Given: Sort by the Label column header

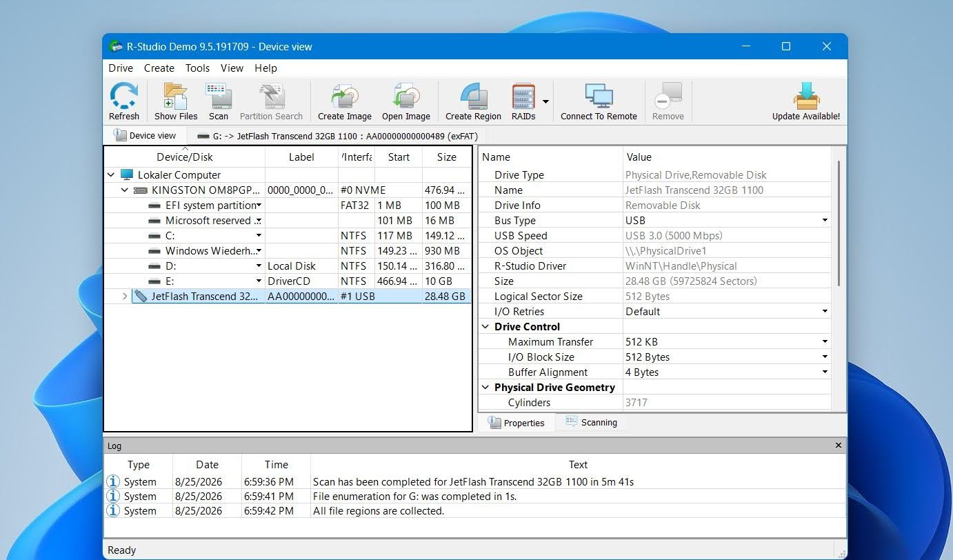Looking at the screenshot, I should (x=301, y=157).
